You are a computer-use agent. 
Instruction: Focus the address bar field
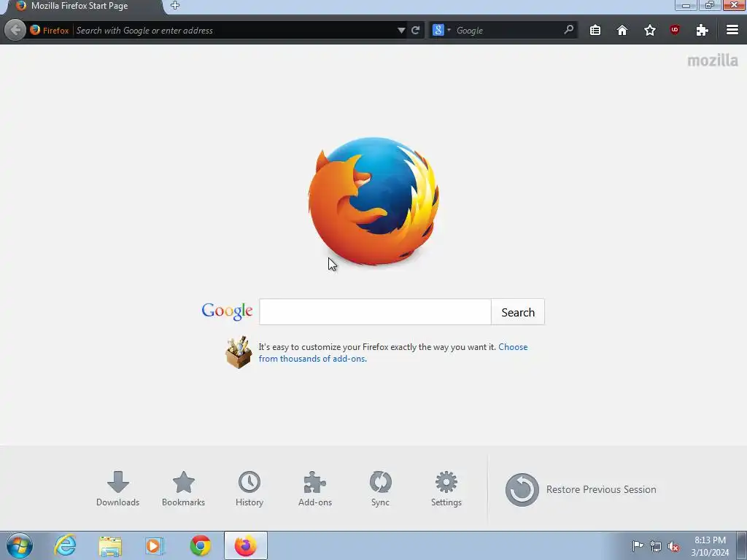pyautogui.click(x=234, y=31)
